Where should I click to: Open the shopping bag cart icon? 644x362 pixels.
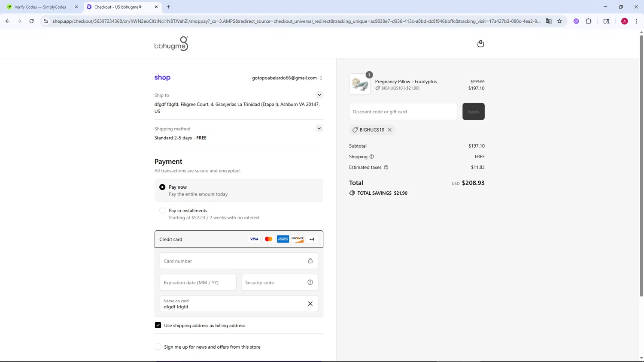tap(480, 44)
